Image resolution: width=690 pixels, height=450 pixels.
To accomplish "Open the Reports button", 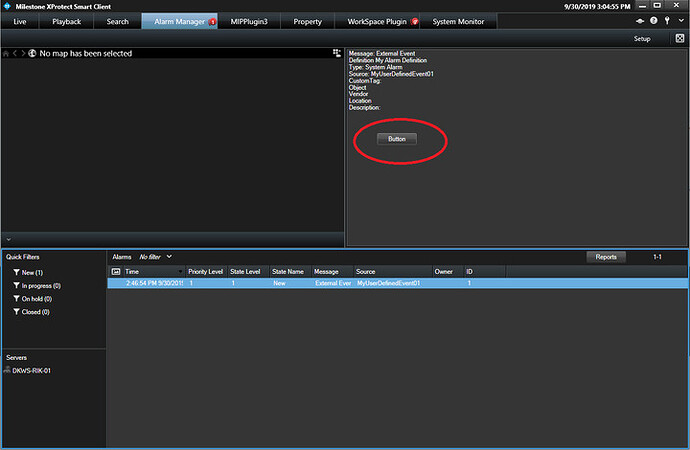I will coord(606,257).
